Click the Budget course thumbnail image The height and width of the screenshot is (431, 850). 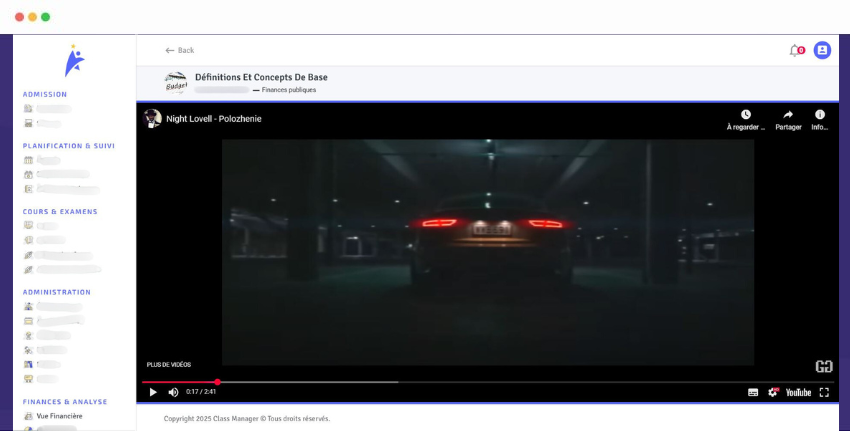[x=176, y=83]
